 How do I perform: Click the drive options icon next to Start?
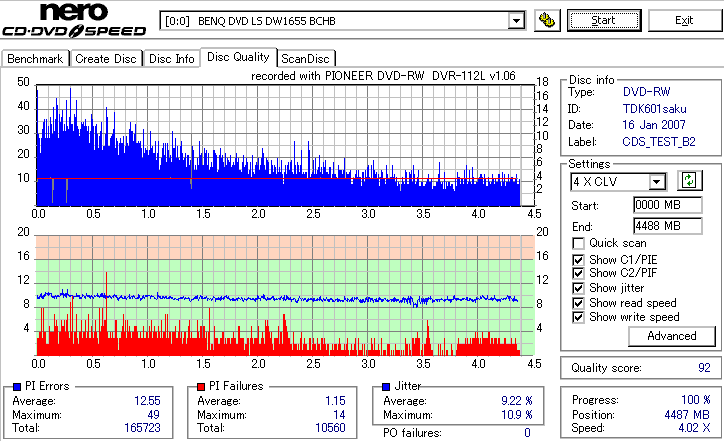547,21
